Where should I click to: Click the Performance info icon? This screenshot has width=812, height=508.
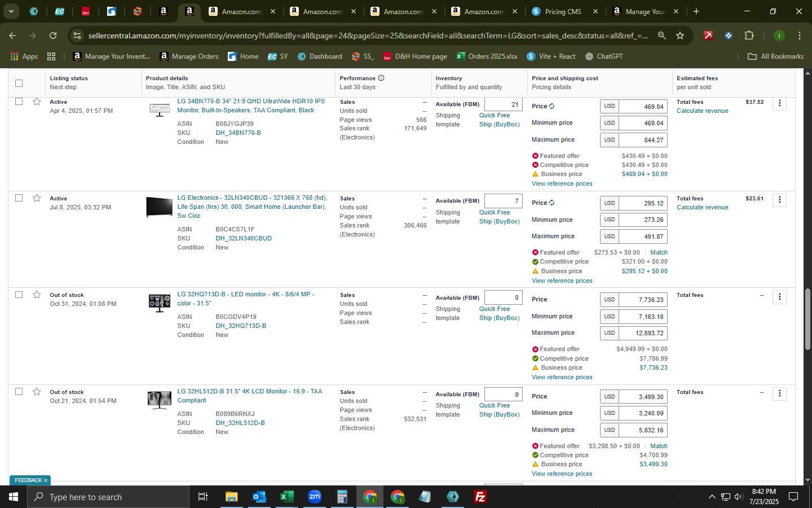(x=381, y=78)
